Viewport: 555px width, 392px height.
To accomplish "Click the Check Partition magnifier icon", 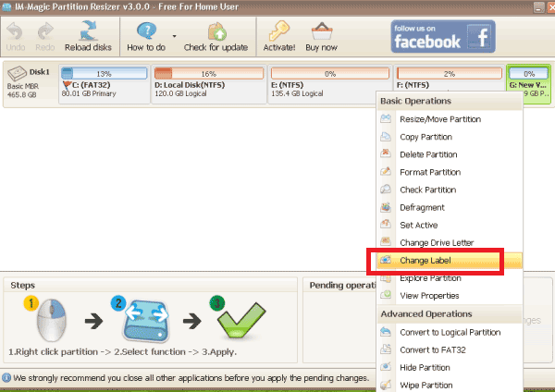I will 386,189.
